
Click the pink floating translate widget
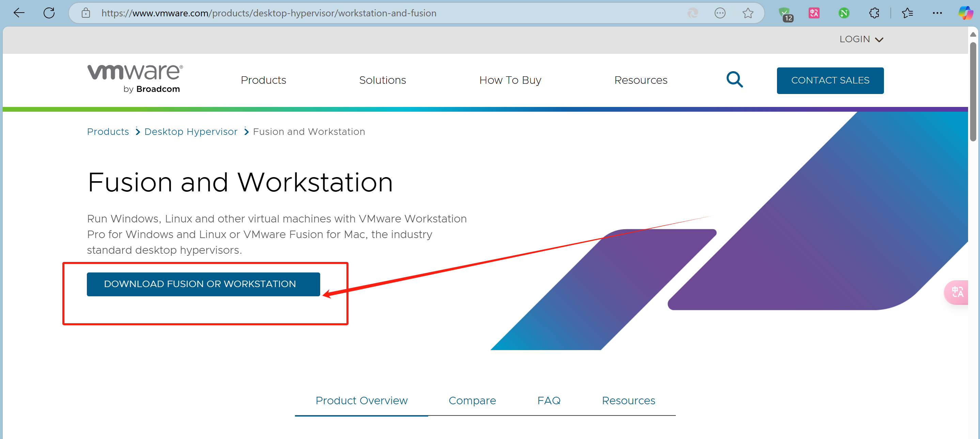click(x=957, y=292)
